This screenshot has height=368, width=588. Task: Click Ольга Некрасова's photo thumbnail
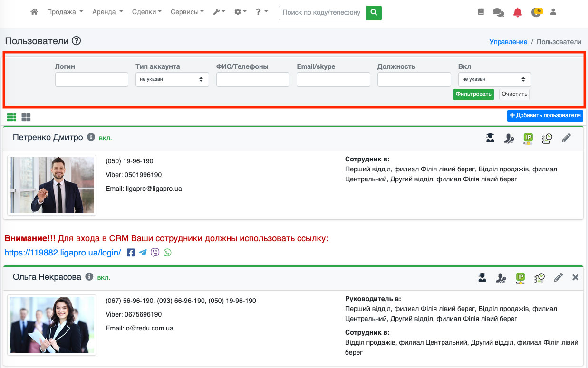52,325
